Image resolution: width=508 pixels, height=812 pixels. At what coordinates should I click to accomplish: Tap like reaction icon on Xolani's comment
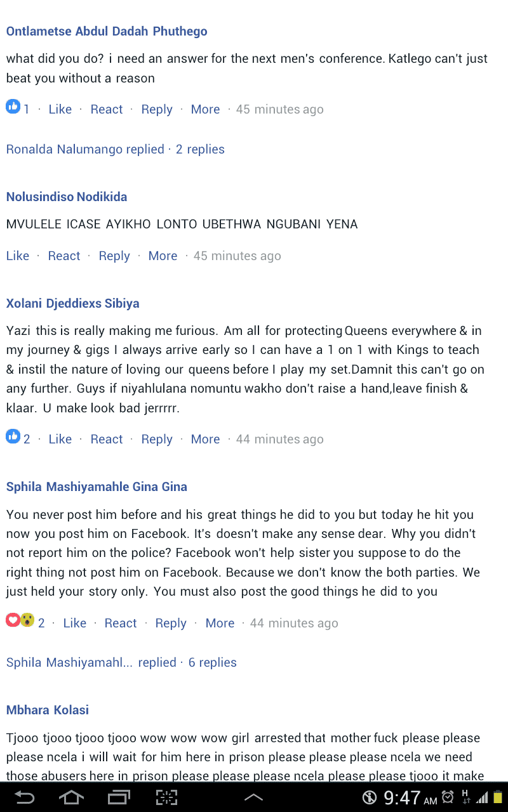pos(13,436)
